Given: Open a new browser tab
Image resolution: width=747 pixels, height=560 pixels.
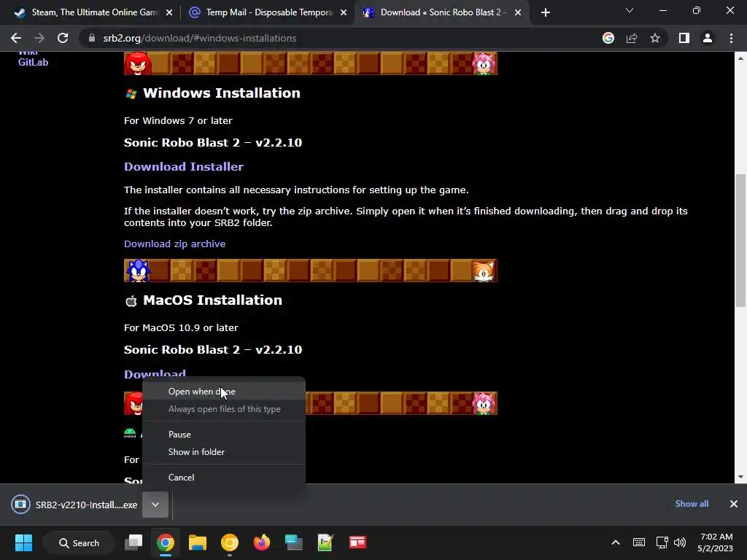Looking at the screenshot, I should (546, 12).
